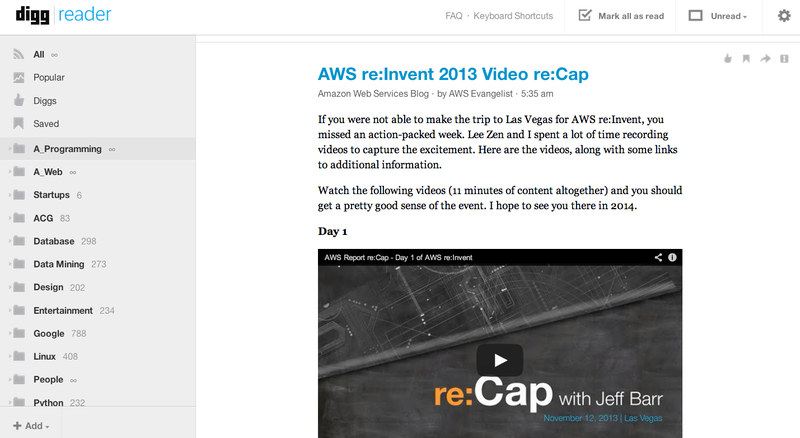Click the Data Mining folder icon
800x438 pixels.
tap(19, 264)
